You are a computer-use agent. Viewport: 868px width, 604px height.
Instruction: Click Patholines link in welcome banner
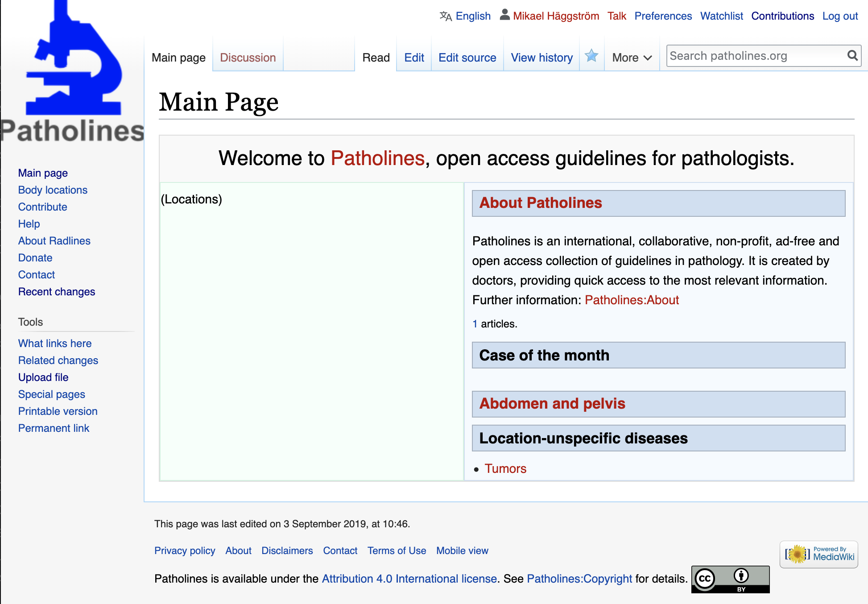(377, 158)
